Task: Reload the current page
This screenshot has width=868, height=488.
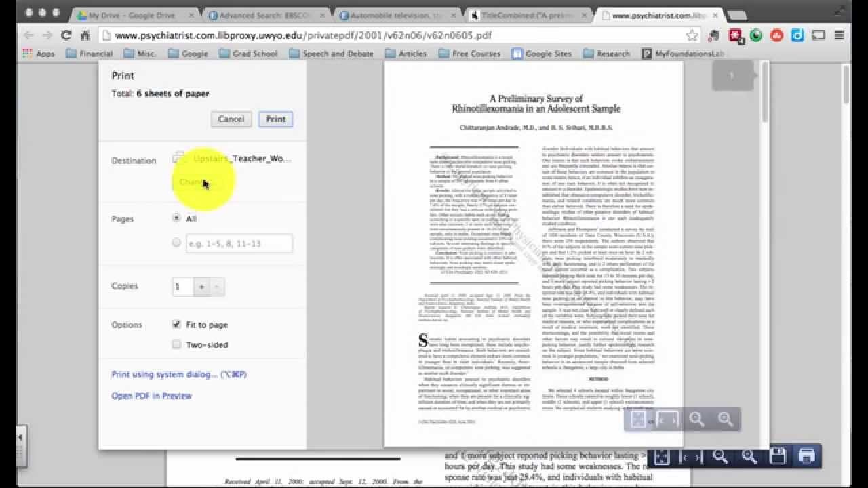Action: pyautogui.click(x=66, y=35)
